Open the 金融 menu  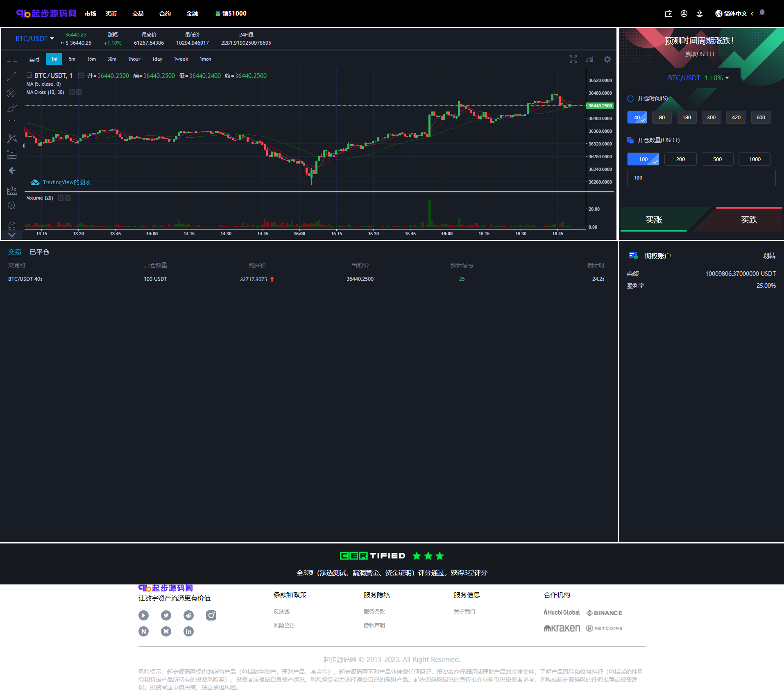click(x=192, y=14)
